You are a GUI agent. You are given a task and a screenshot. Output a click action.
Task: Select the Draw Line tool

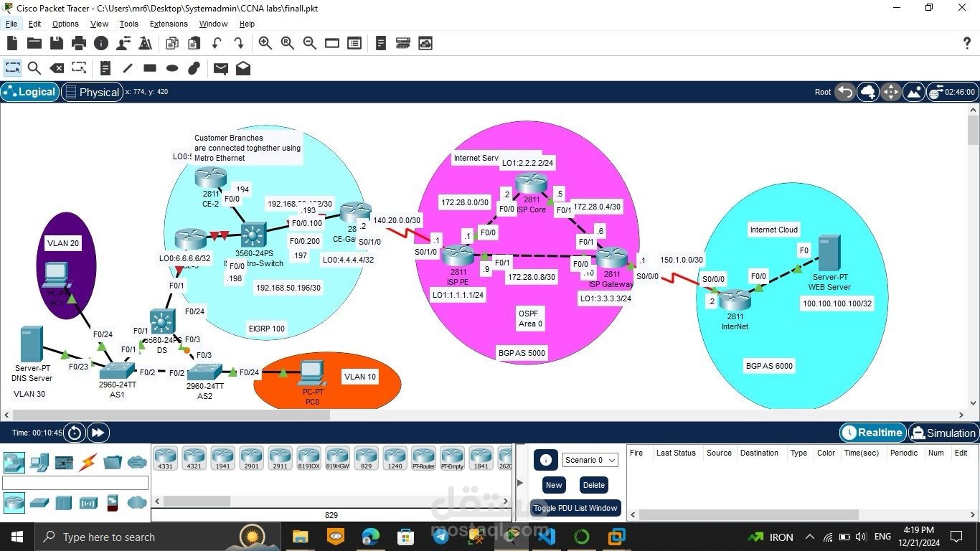tap(128, 68)
